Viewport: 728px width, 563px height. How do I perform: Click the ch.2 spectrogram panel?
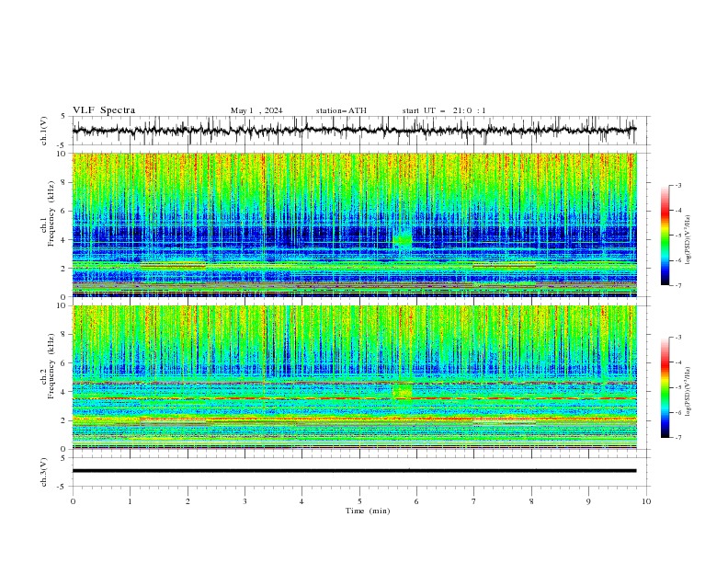pyautogui.click(x=354, y=377)
